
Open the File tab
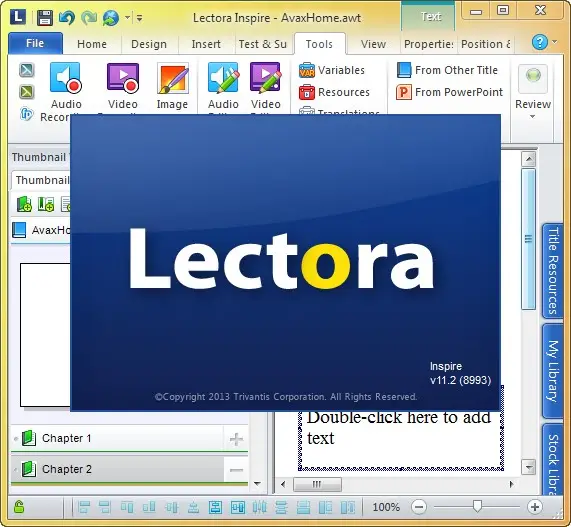click(x=35, y=43)
